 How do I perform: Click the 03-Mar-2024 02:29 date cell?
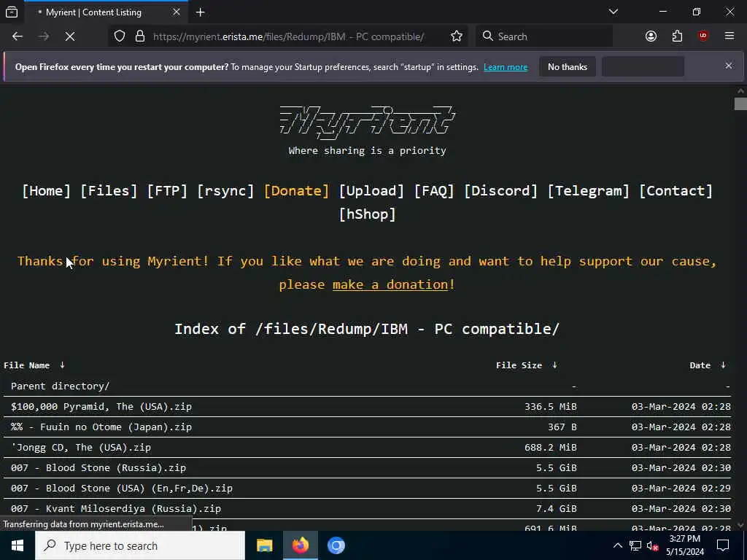pos(681,489)
